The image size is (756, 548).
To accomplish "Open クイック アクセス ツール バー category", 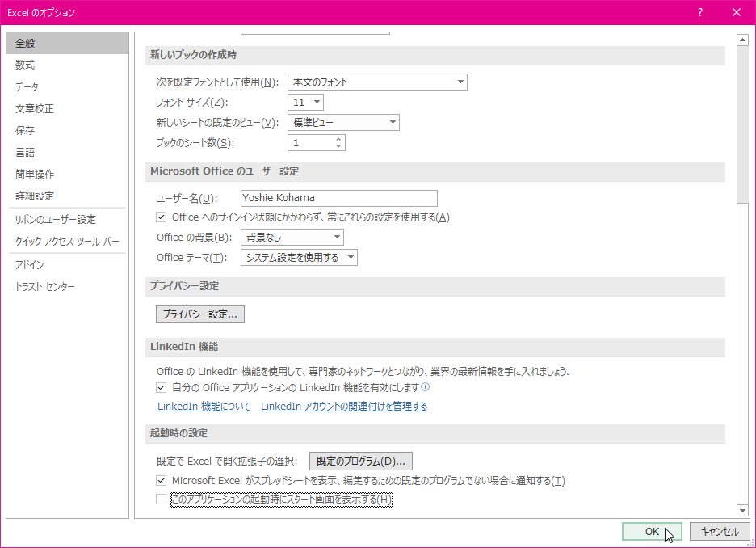I will (68, 241).
